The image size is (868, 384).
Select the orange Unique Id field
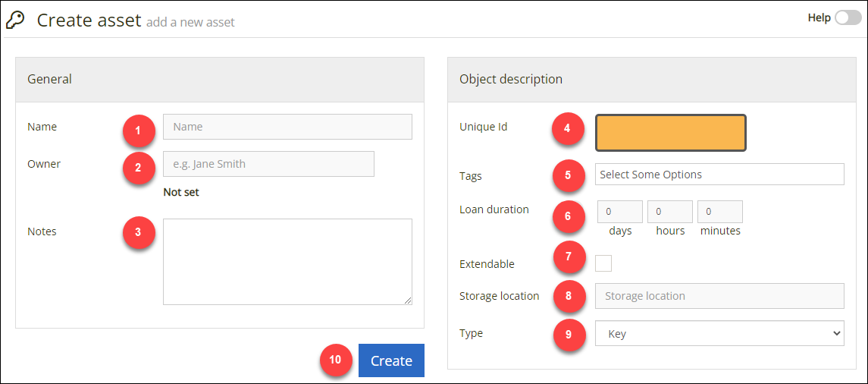(x=671, y=133)
